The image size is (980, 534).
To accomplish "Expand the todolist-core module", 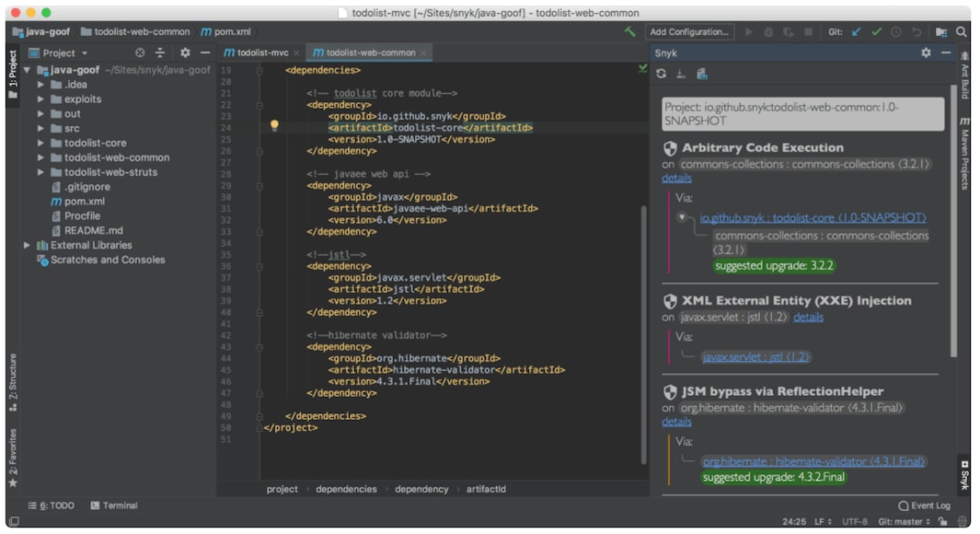I will click(x=40, y=143).
